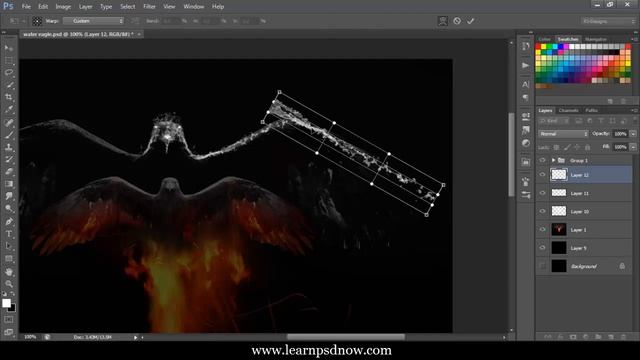Switch to the Color tab
640x360 pixels.
pyautogui.click(x=544, y=40)
